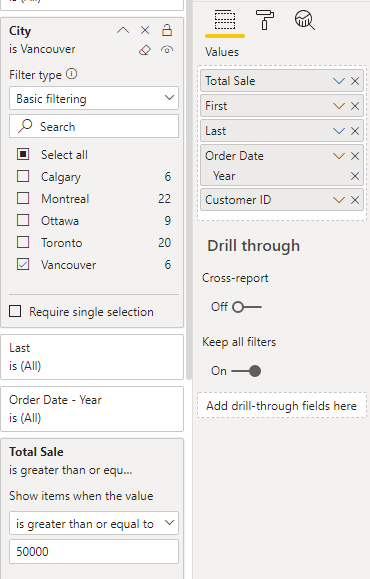The width and height of the screenshot is (370, 579).
Task: Enable Require single selection
Action: pos(15,311)
